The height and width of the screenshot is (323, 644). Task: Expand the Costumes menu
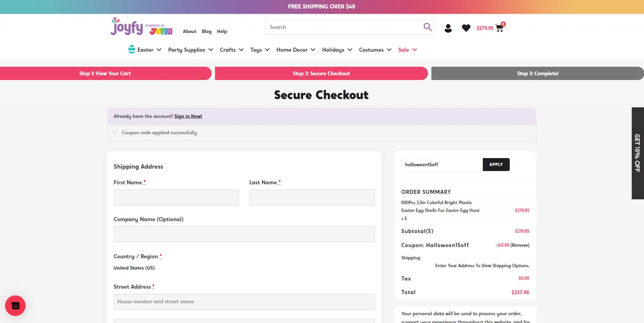[x=375, y=50]
